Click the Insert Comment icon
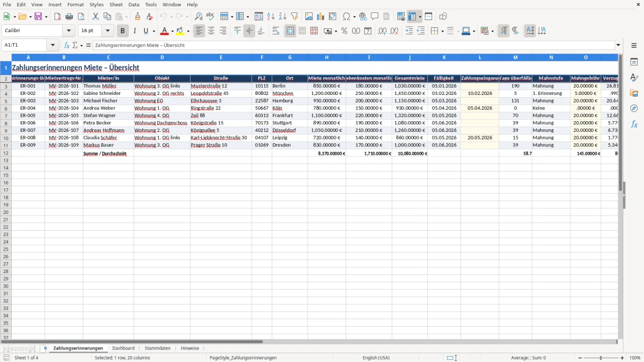The image size is (644, 362). (x=375, y=17)
